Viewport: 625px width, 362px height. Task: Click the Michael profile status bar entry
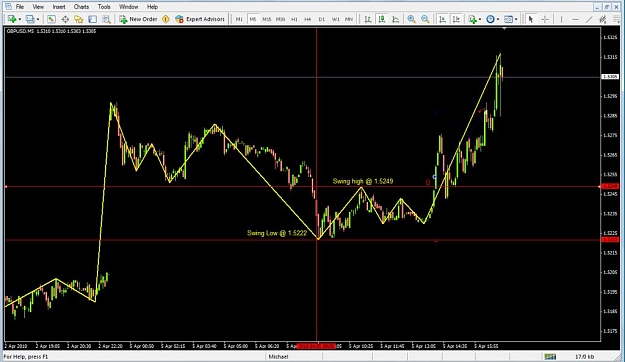pyautogui.click(x=278, y=356)
